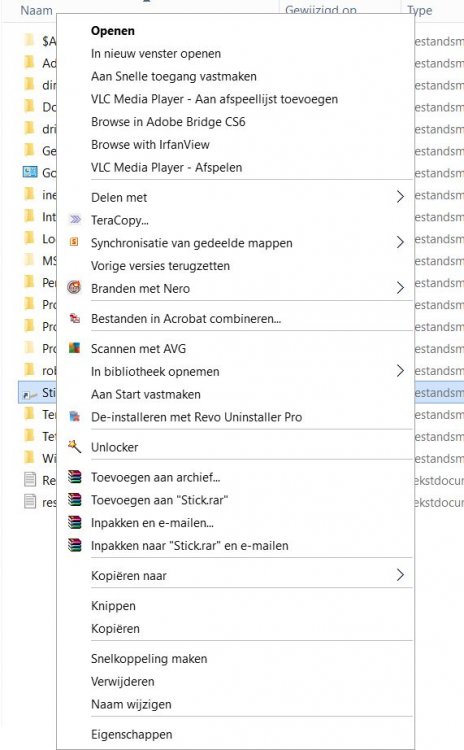Select Browse with IrfanView
Screen dimensions: 464x750
[x=150, y=144]
